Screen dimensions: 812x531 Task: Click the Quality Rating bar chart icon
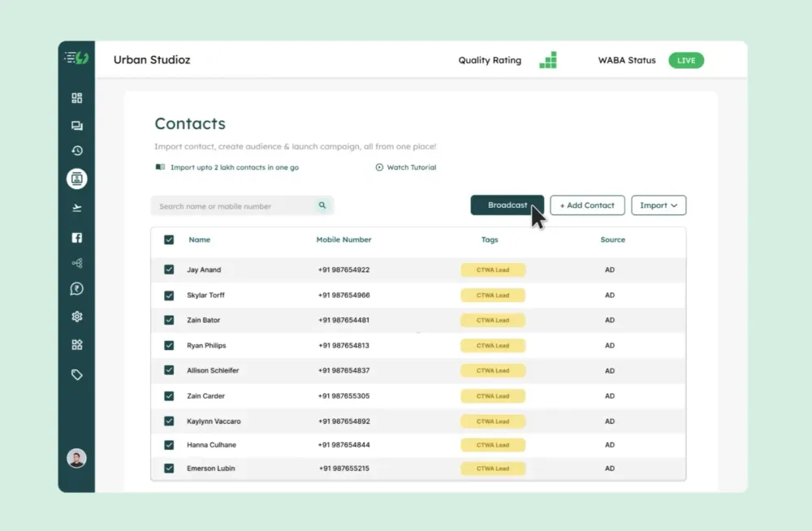point(548,59)
